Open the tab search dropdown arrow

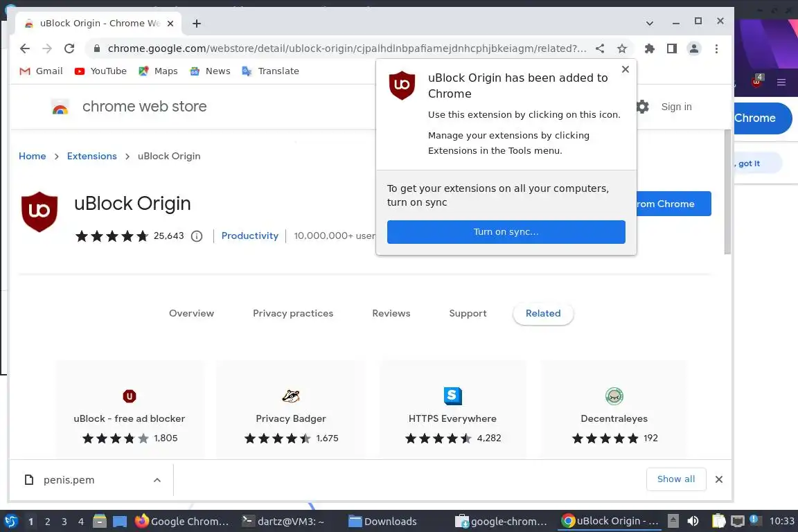(649, 24)
